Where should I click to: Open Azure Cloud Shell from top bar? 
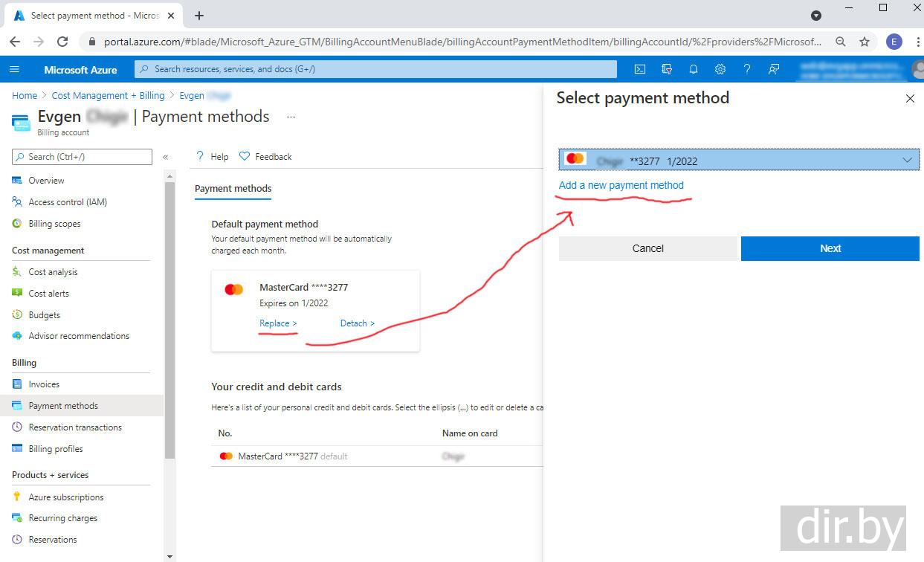tap(639, 69)
